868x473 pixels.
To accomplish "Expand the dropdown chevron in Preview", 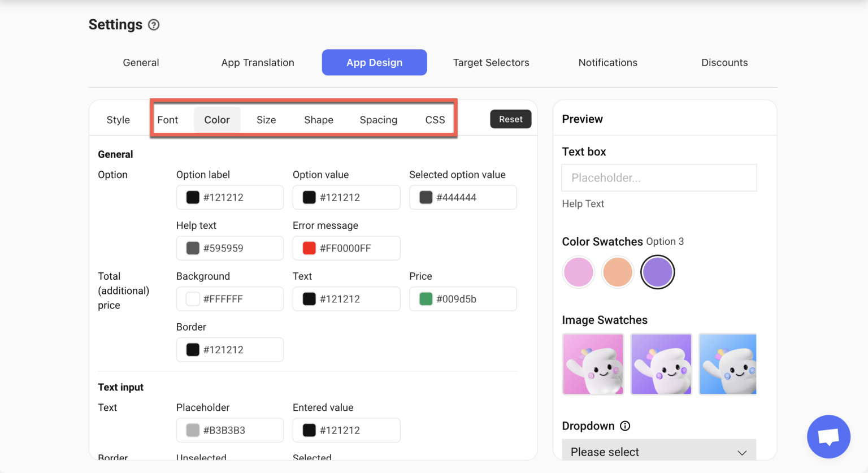I will [x=741, y=452].
